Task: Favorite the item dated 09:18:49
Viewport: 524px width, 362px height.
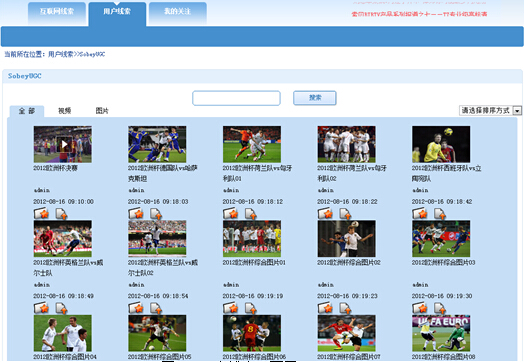Action: point(41,308)
